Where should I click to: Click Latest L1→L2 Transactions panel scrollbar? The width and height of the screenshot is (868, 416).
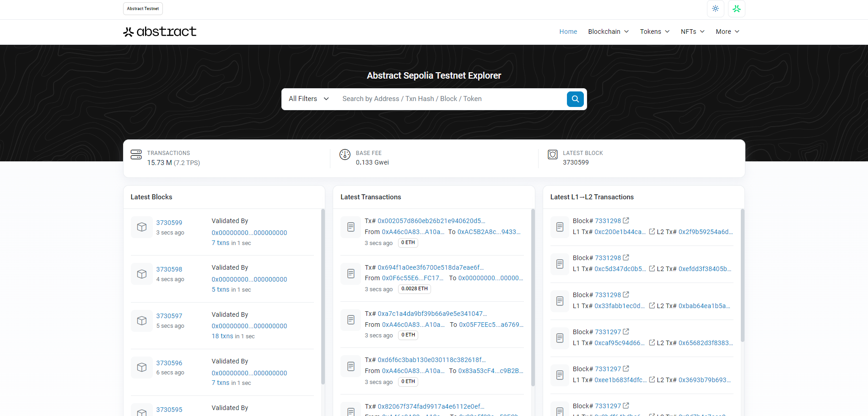coord(742,275)
